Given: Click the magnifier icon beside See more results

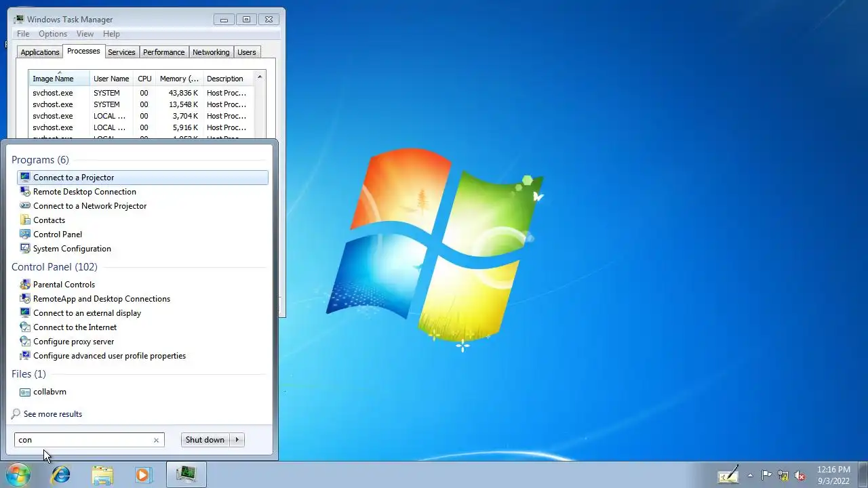Looking at the screenshot, I should [x=16, y=413].
